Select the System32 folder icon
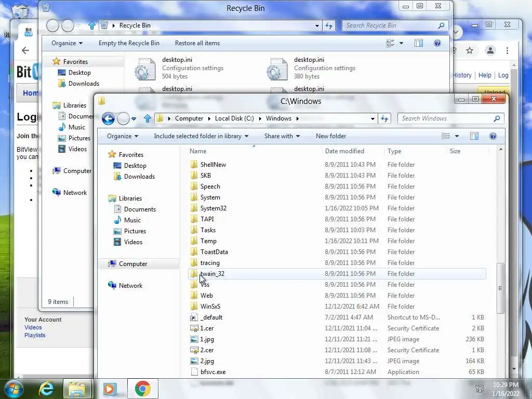532x399 pixels. pos(194,208)
